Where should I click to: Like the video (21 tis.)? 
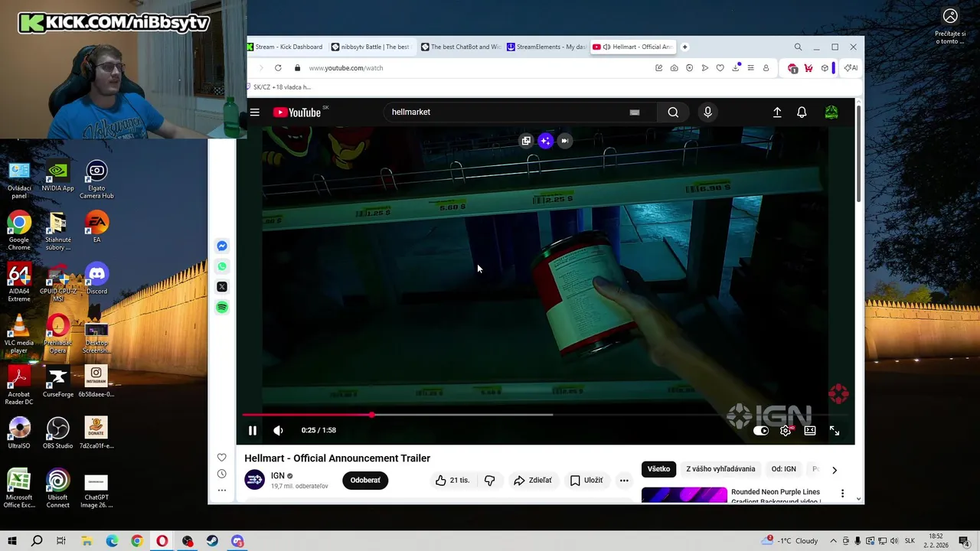click(x=452, y=481)
